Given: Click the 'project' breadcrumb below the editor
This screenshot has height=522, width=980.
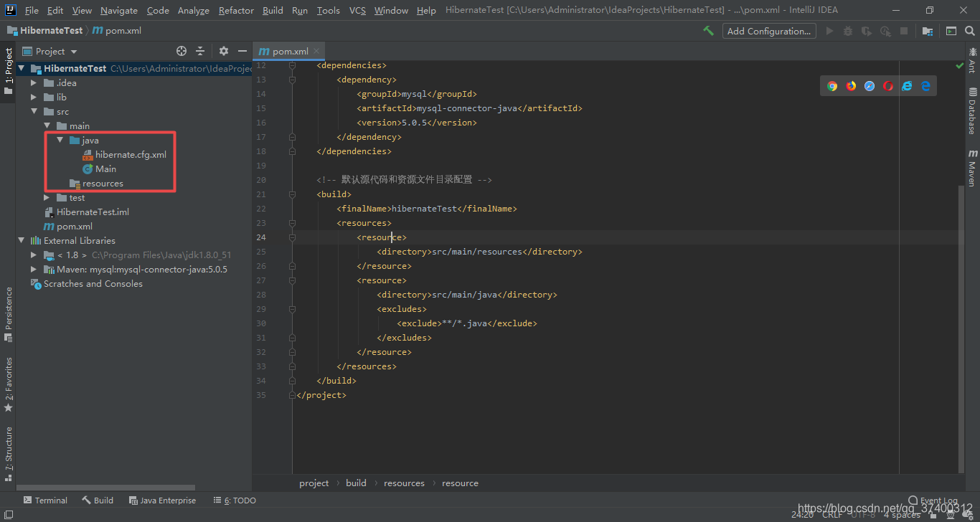Looking at the screenshot, I should (x=314, y=483).
